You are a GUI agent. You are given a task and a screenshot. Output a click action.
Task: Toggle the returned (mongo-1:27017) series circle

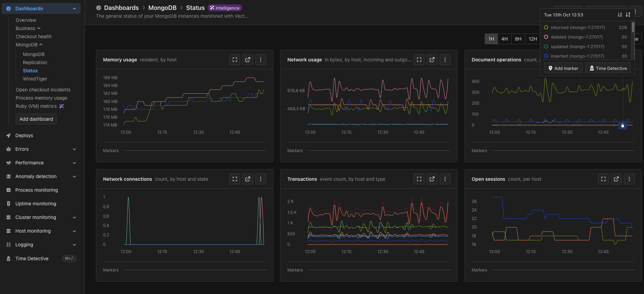click(546, 27)
